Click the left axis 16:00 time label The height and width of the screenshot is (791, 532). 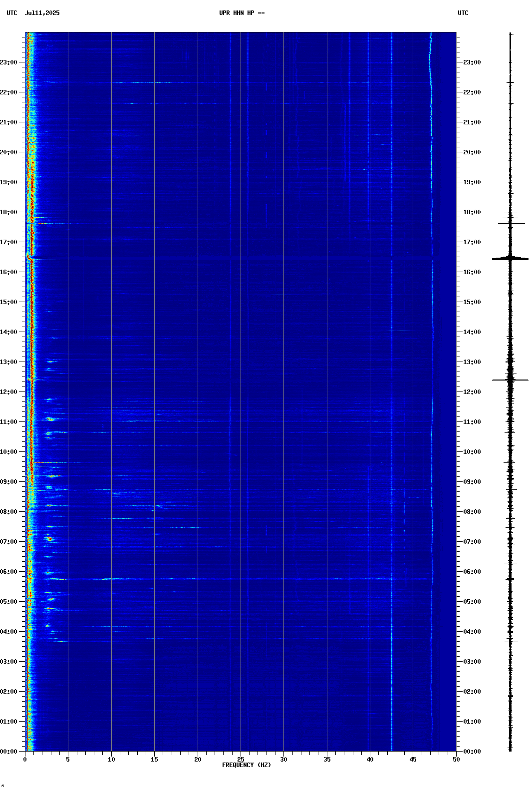click(x=8, y=272)
